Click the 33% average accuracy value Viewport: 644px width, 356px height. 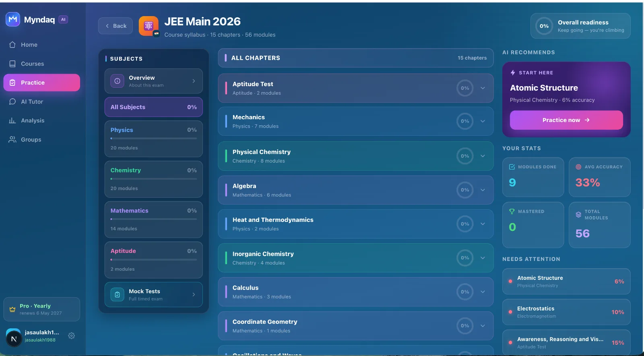[x=588, y=182]
